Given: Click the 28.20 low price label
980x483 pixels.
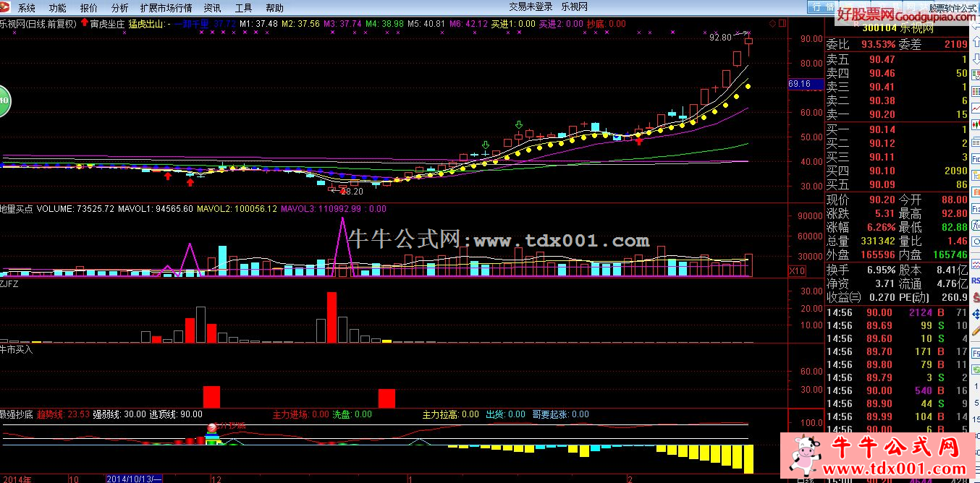Looking at the screenshot, I should click(x=351, y=192).
